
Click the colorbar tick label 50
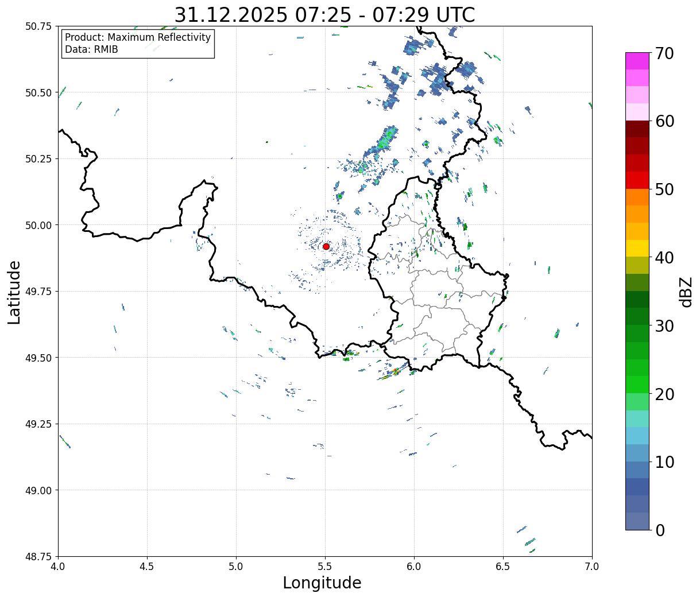coord(664,189)
